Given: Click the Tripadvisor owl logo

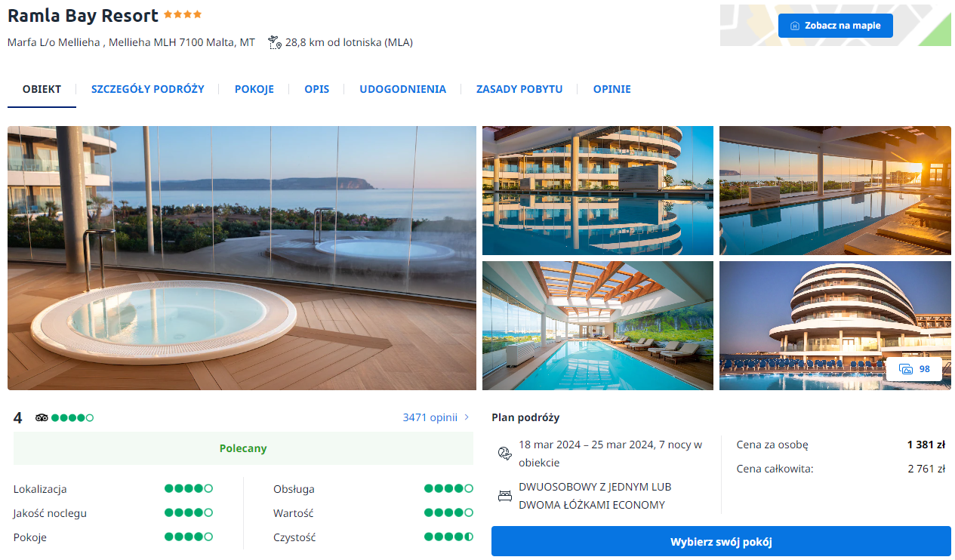Looking at the screenshot, I should [x=42, y=417].
